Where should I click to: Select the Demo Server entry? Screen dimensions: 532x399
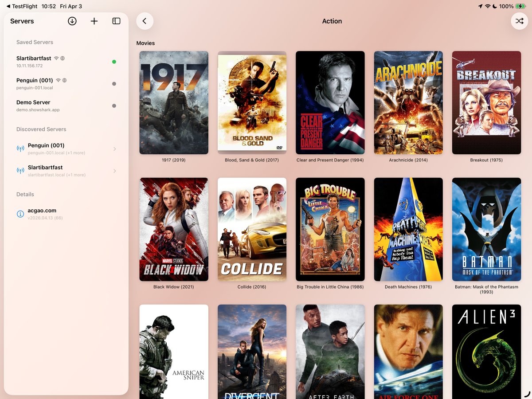[66, 106]
